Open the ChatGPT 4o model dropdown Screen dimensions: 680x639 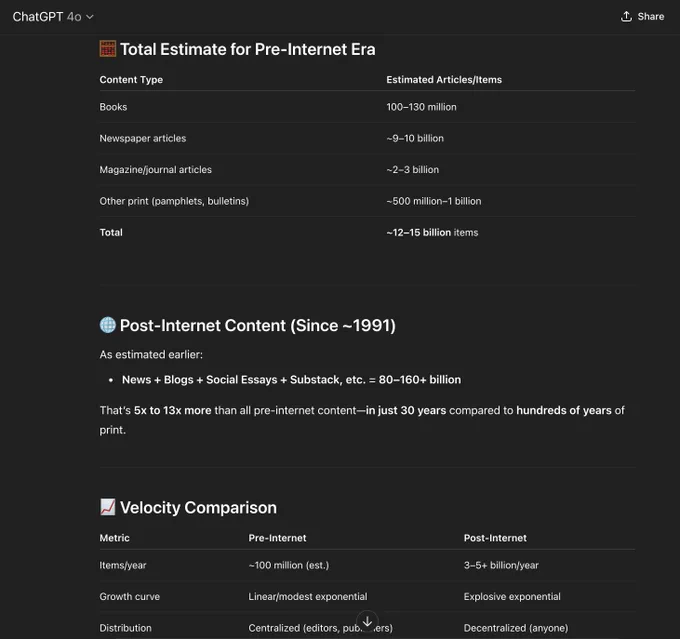[53, 17]
